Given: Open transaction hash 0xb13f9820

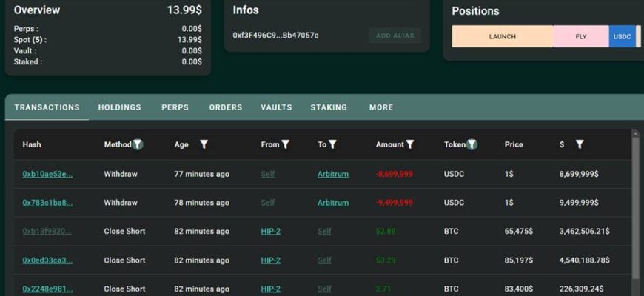Looking at the screenshot, I should point(47,231).
